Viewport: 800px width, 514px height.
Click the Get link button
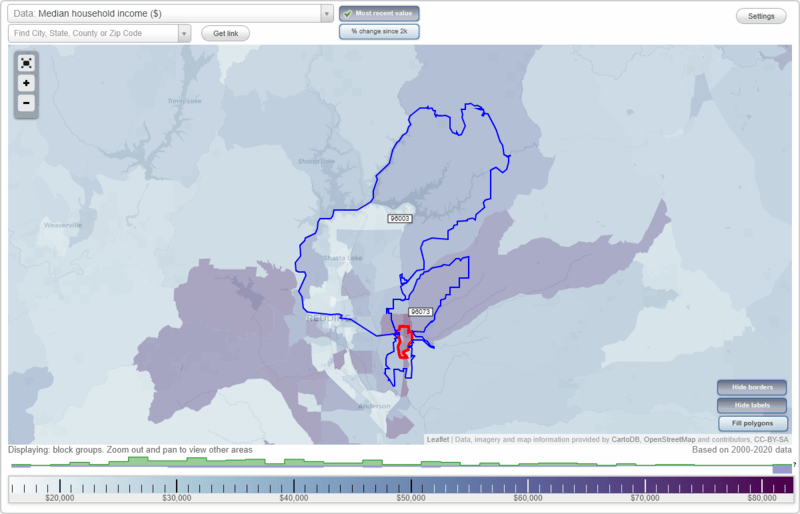[x=226, y=33]
